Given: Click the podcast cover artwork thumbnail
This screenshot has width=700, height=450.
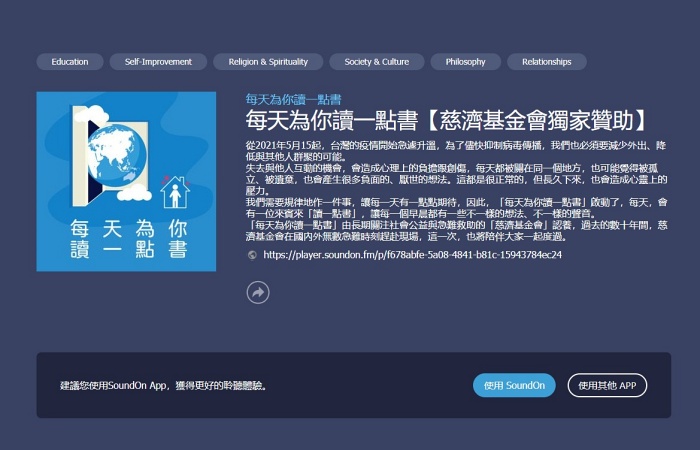Looking at the screenshot, I should coord(126,181).
